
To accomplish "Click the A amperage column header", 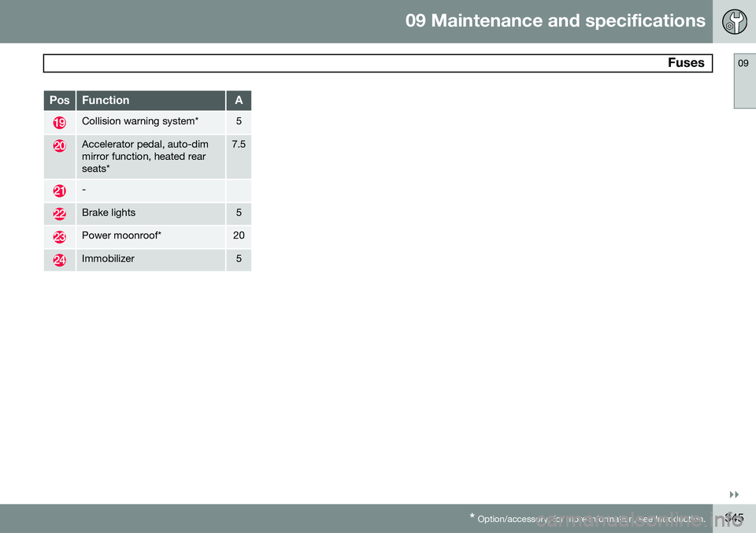I will (x=239, y=100).
